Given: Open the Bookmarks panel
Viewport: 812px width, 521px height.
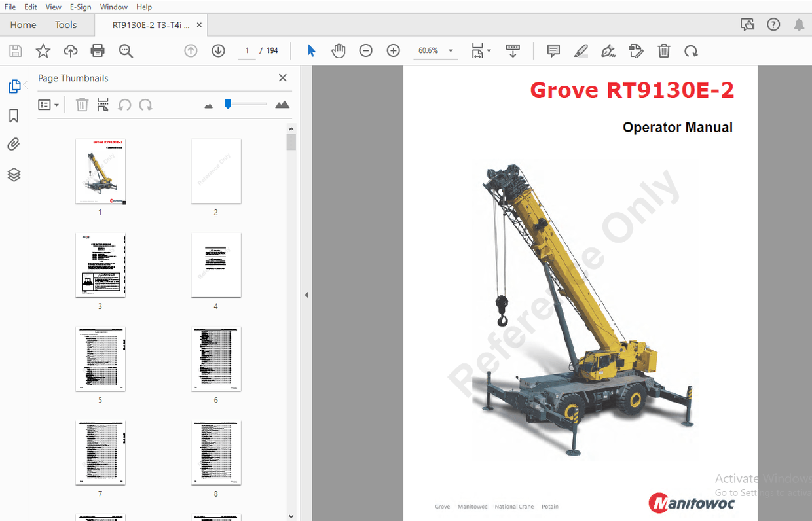Looking at the screenshot, I should click(x=14, y=115).
